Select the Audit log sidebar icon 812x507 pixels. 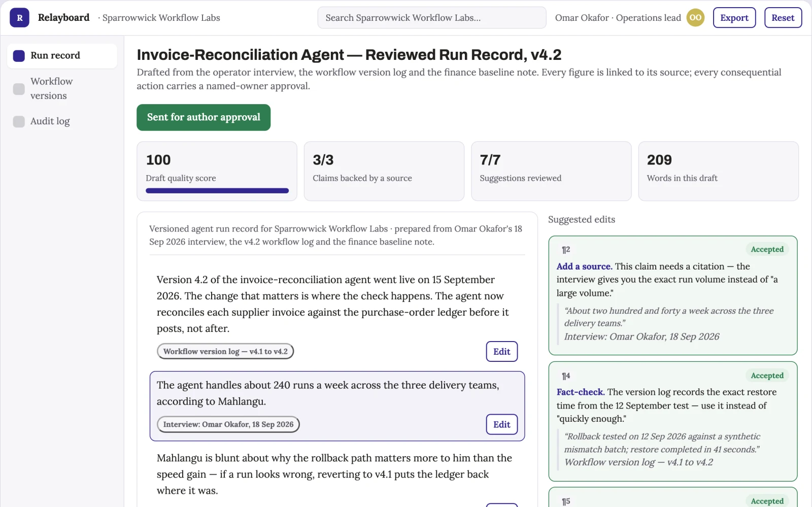click(19, 121)
